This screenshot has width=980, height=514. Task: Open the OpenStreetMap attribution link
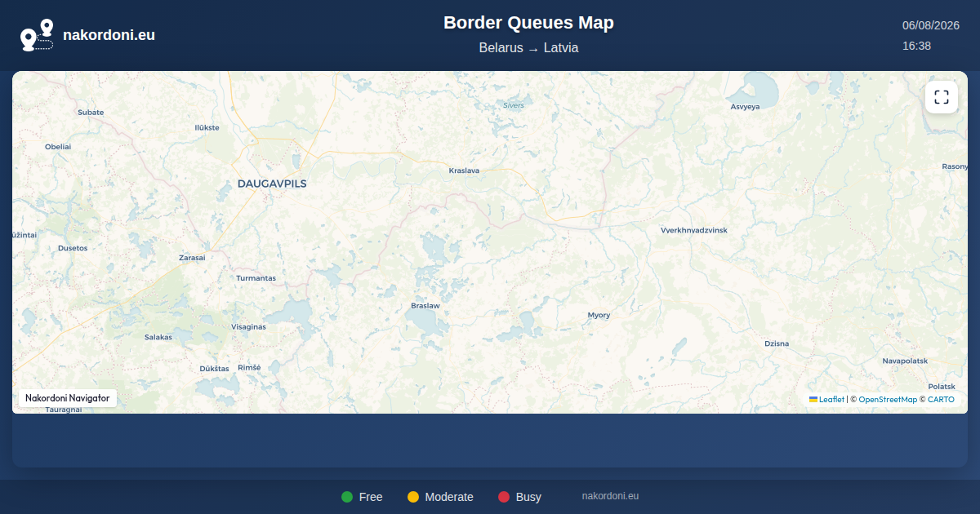click(888, 400)
